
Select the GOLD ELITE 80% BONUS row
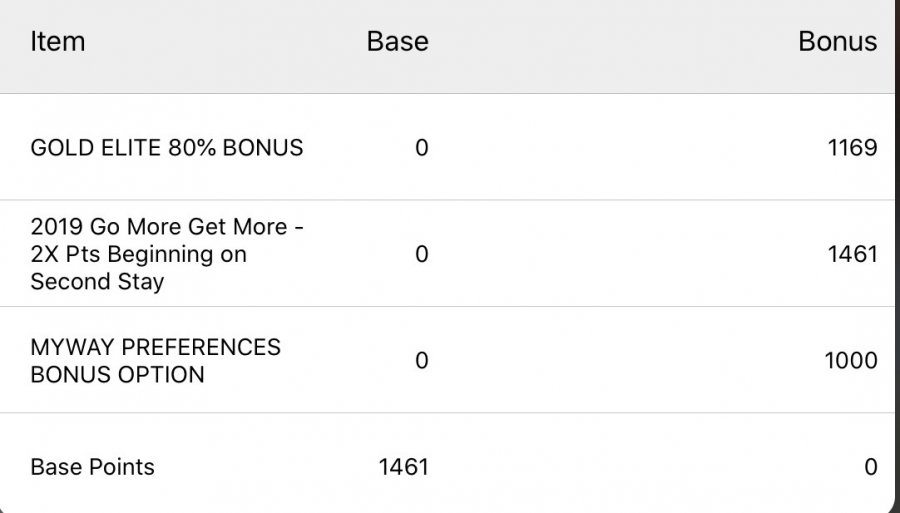[x=600, y=148]
